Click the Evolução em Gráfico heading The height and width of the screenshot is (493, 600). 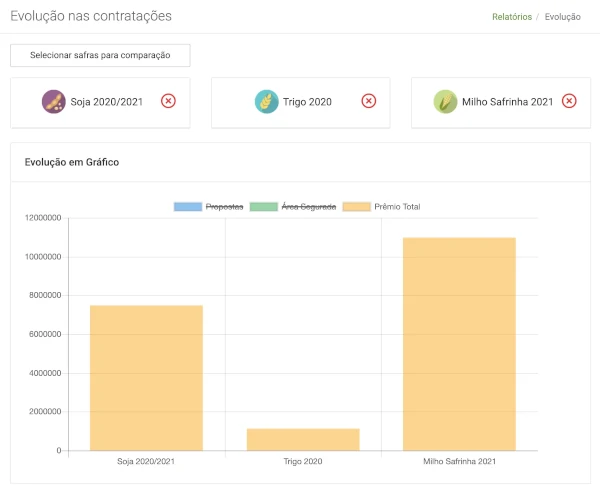tap(72, 162)
